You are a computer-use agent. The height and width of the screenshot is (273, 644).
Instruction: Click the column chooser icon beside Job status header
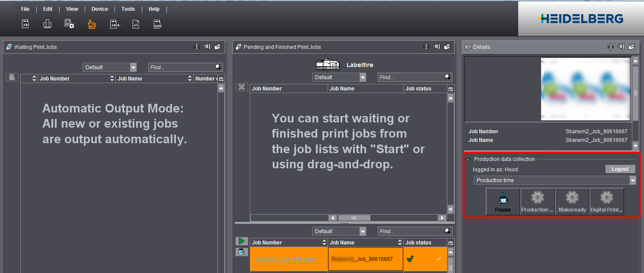[451, 89]
